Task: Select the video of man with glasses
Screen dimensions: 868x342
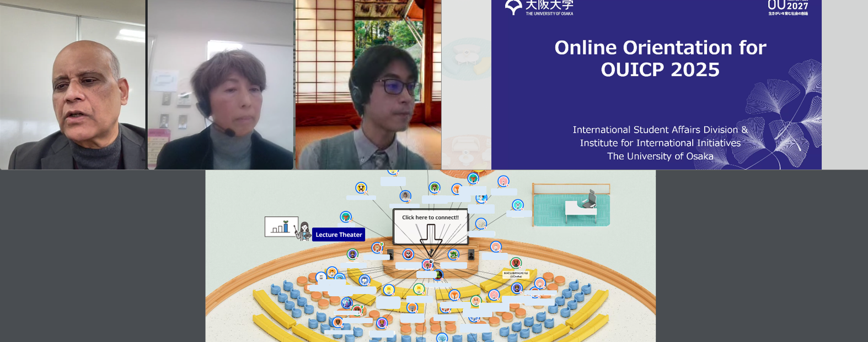Action: 368,85
